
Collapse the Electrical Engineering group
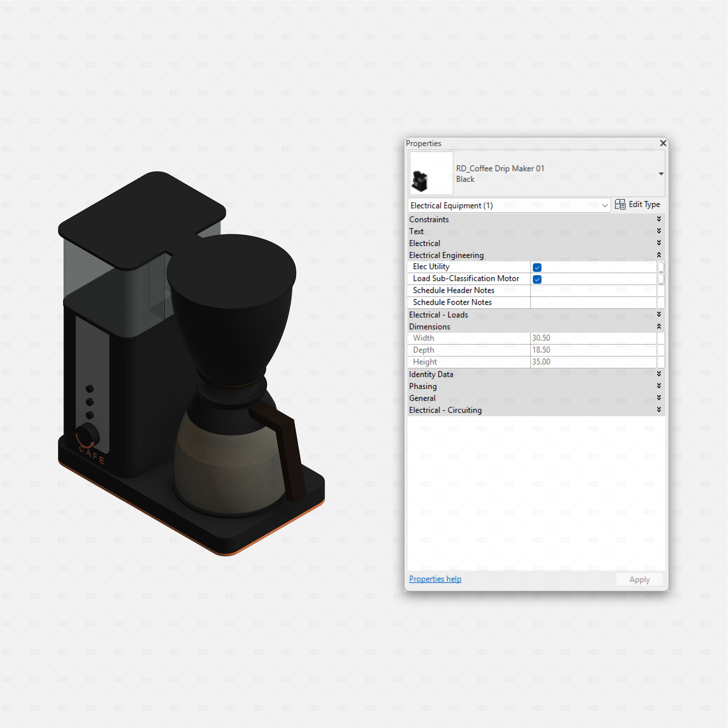(x=659, y=255)
